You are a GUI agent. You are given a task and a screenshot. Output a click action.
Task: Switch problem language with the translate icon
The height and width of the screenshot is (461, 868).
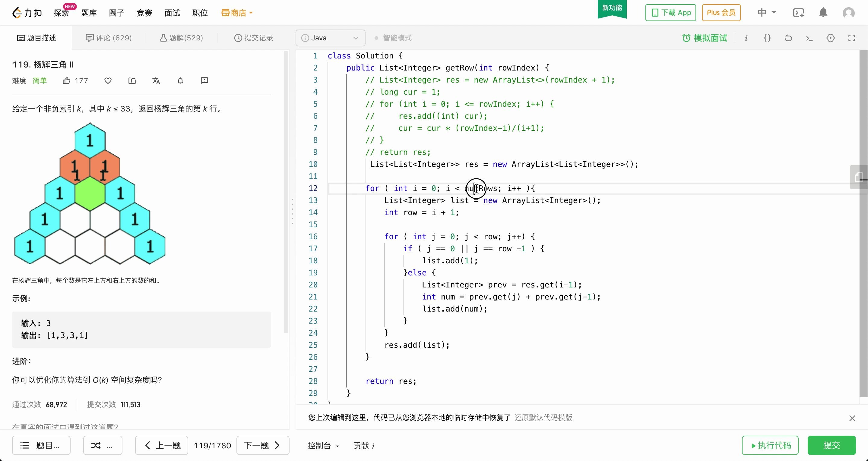click(x=156, y=81)
